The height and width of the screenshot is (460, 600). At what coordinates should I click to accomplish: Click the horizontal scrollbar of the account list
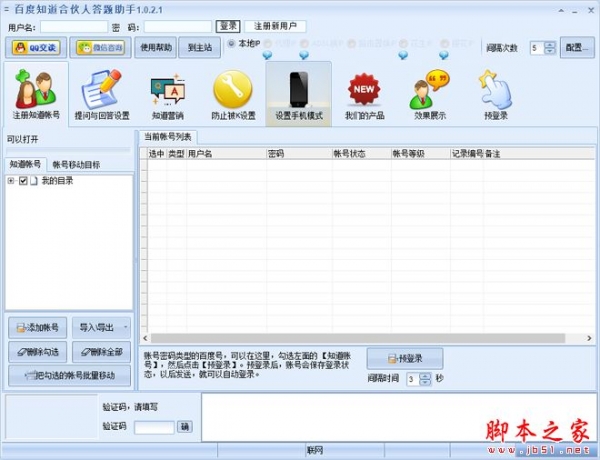click(x=358, y=338)
